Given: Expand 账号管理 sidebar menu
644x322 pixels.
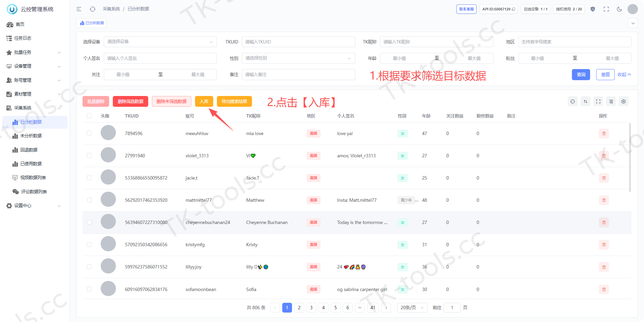Looking at the screenshot, I should point(35,80).
